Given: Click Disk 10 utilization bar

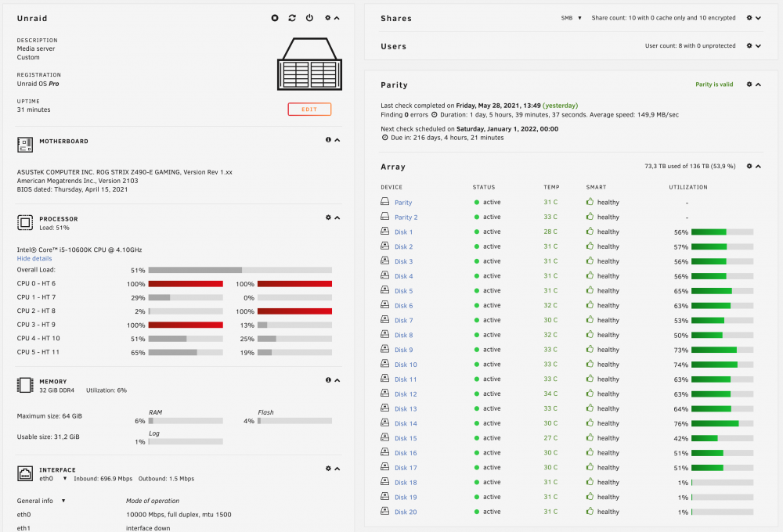Looking at the screenshot, I should tap(722, 365).
